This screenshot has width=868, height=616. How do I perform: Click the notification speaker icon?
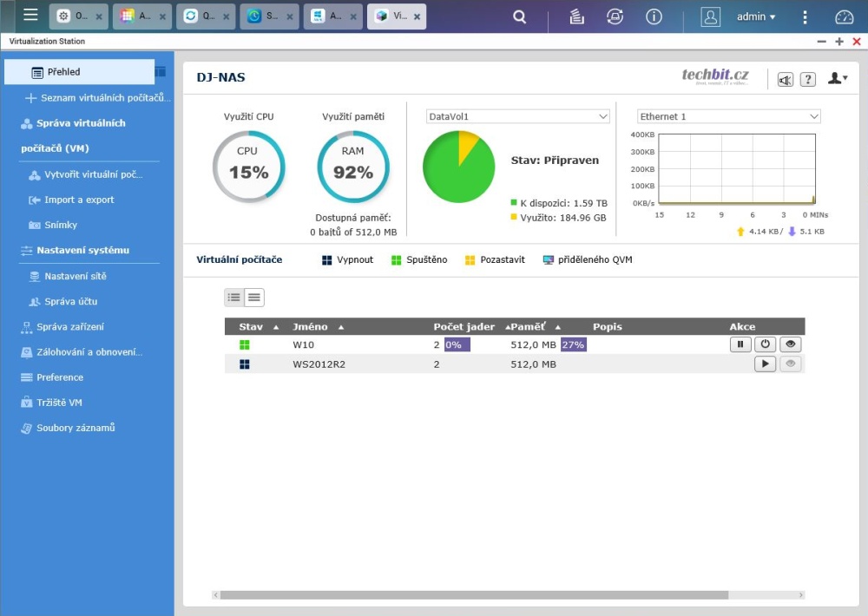[786, 80]
